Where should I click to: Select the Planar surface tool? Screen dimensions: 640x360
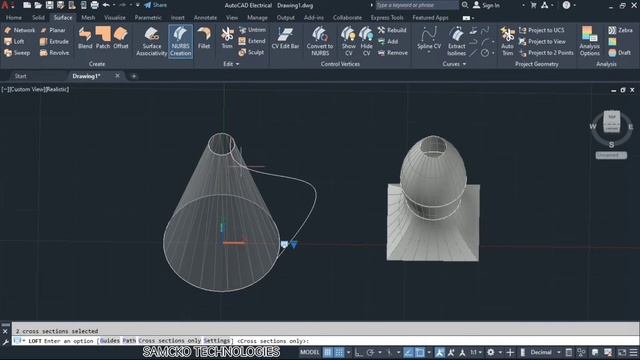[x=53, y=30]
